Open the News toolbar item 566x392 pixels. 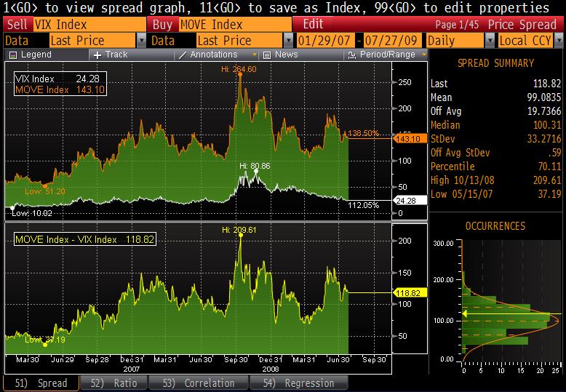pyautogui.click(x=301, y=55)
